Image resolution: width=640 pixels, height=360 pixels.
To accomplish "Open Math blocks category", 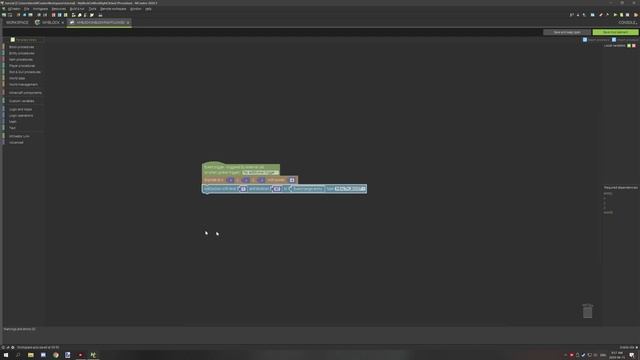I will 13,122.
